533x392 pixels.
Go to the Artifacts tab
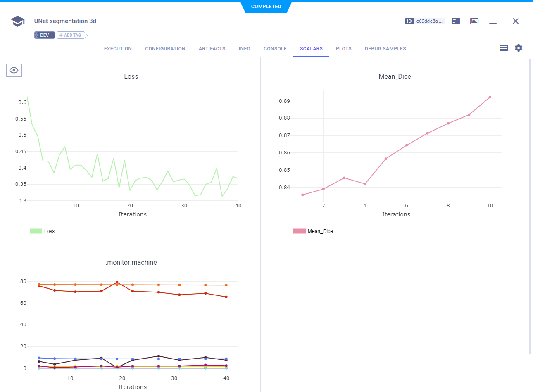coord(212,49)
